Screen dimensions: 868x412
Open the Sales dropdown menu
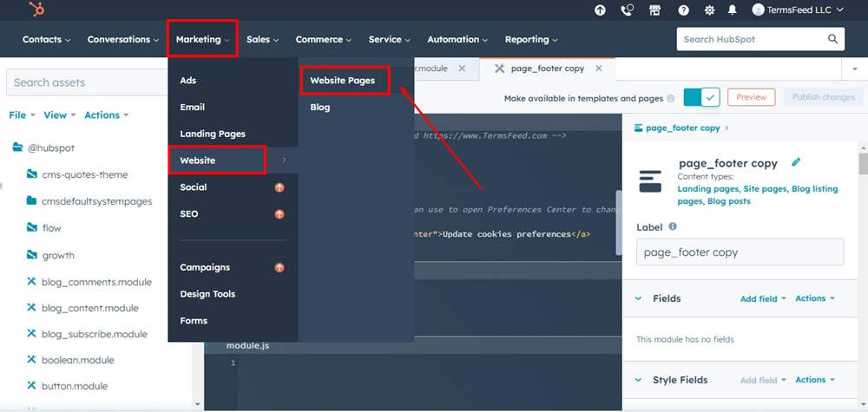[x=262, y=39]
